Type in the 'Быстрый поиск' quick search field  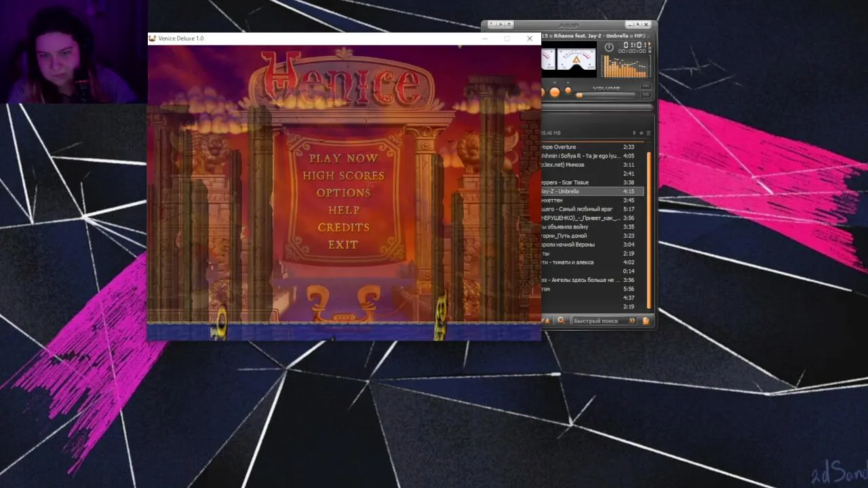click(x=599, y=321)
